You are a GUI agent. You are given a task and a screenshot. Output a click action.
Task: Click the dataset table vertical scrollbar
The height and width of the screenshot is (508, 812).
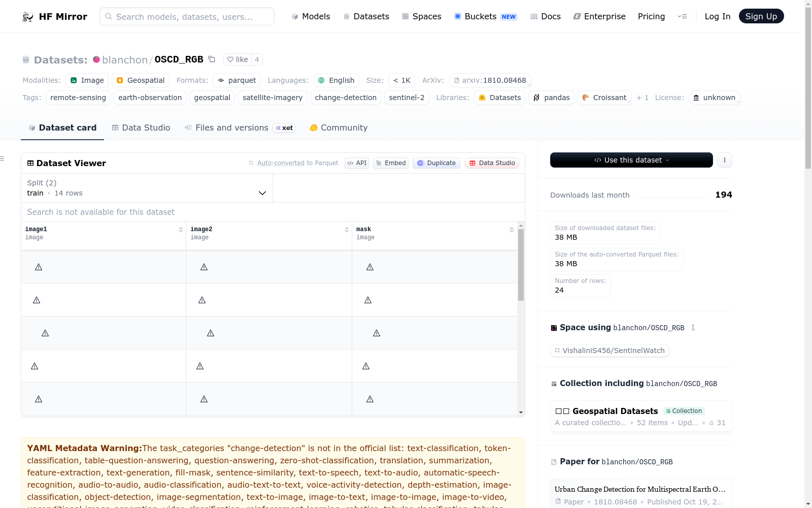[521, 265]
